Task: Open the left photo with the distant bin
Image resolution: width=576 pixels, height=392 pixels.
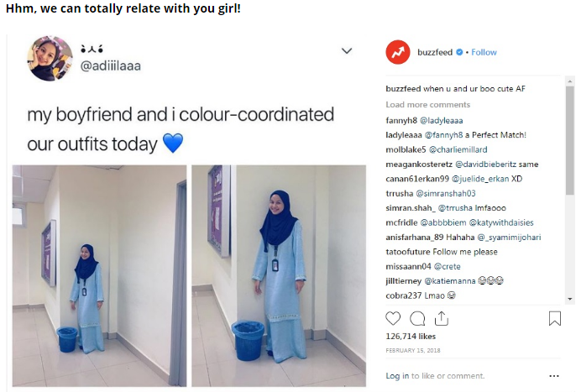Action: (x=99, y=276)
